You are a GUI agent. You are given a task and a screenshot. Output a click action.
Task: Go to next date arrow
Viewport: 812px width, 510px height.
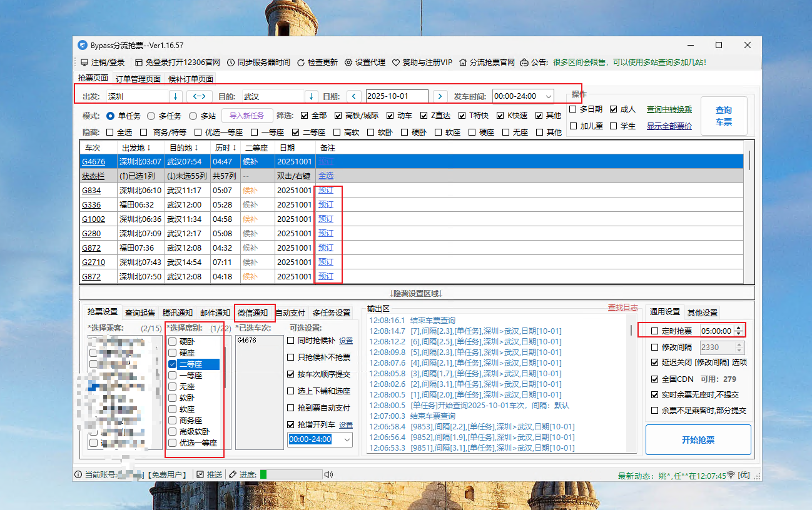click(440, 96)
